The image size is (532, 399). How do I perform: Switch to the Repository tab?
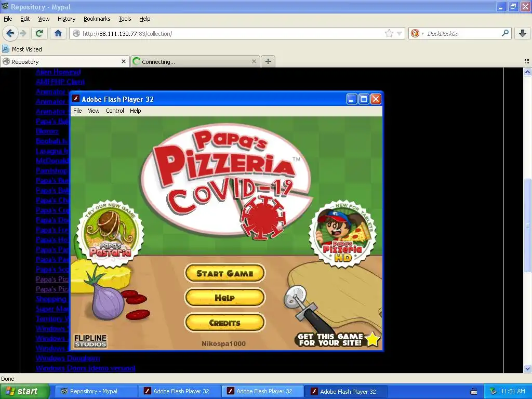coord(64,61)
